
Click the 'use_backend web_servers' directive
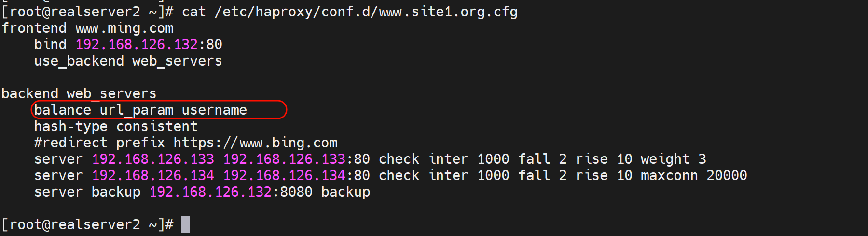click(x=128, y=61)
